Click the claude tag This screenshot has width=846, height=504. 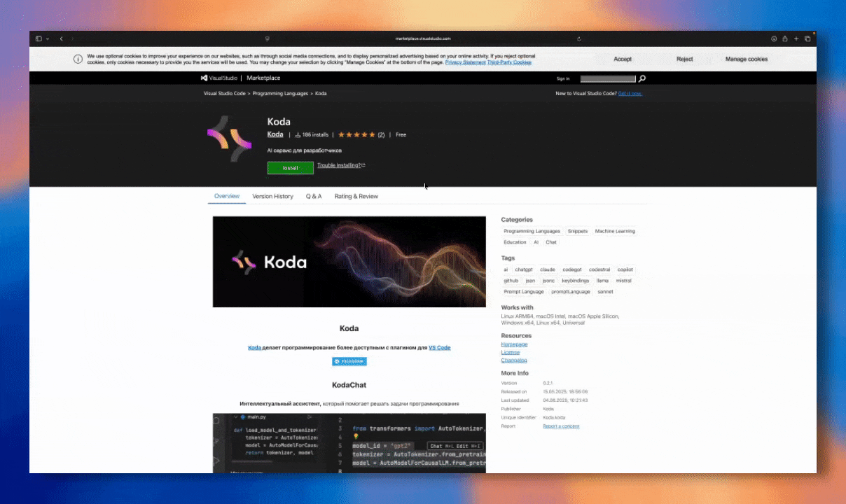click(x=548, y=269)
